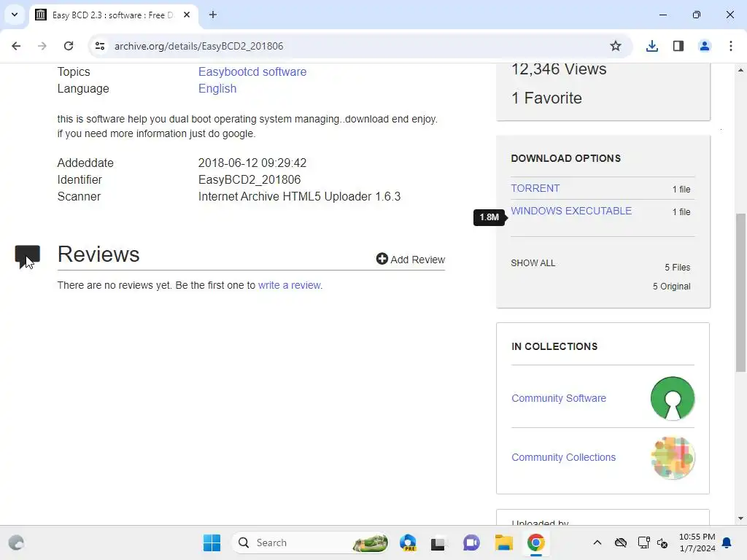Select the Easy BCD 2.3 tab
Viewport: 747px width, 560px height.
click(115, 15)
